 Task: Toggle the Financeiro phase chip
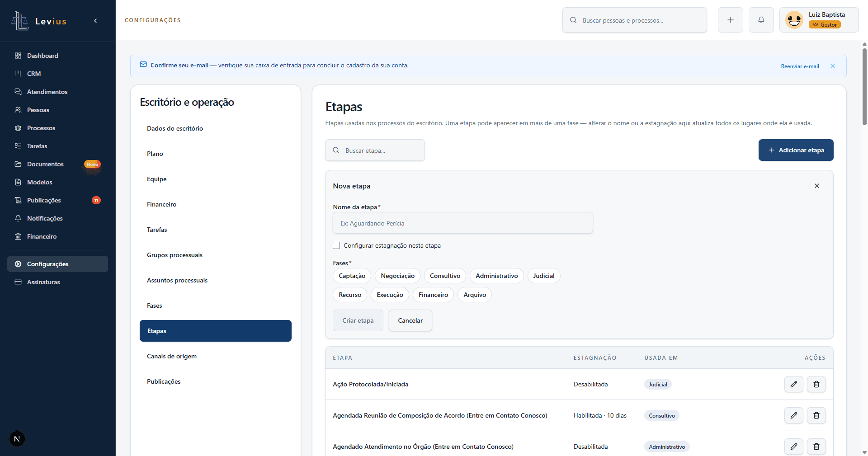[x=434, y=295]
